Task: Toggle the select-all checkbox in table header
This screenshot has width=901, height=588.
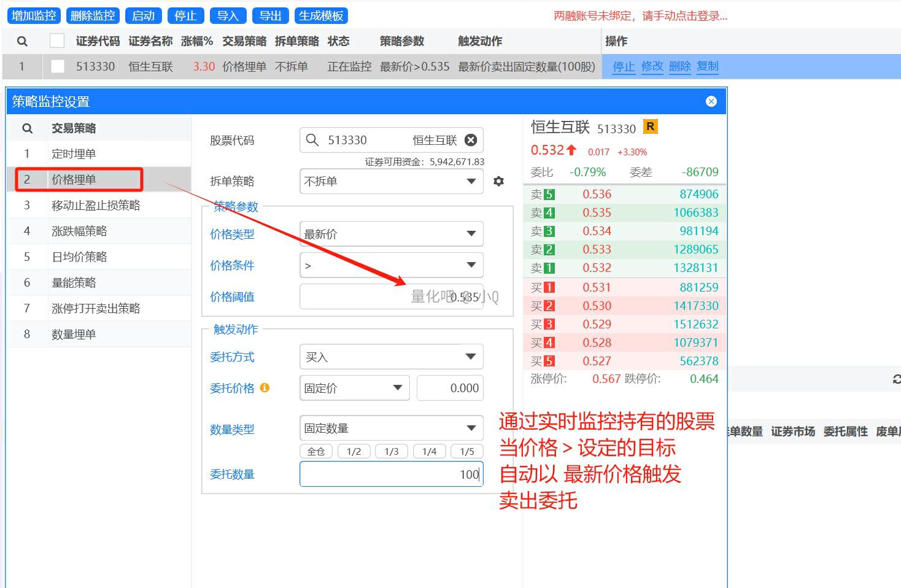Action: (x=57, y=41)
